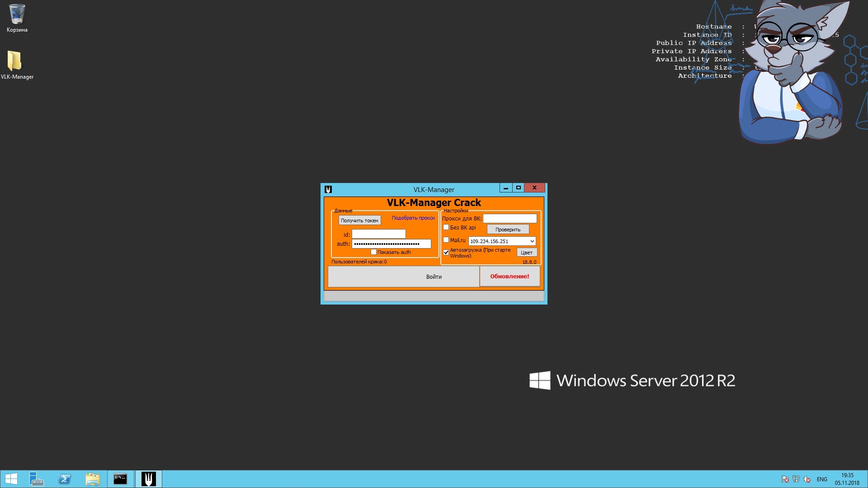
Task: Open File Explorer from the taskbar
Action: pyautogui.click(x=93, y=479)
